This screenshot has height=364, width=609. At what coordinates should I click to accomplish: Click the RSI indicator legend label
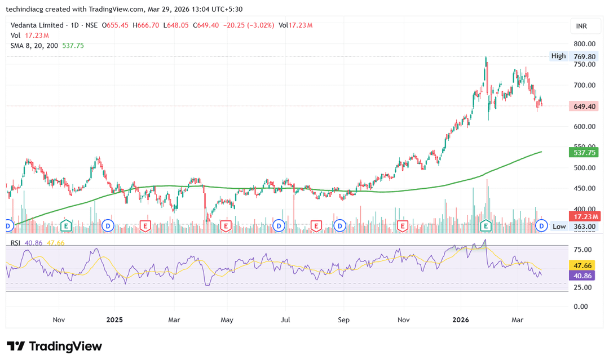coord(15,243)
